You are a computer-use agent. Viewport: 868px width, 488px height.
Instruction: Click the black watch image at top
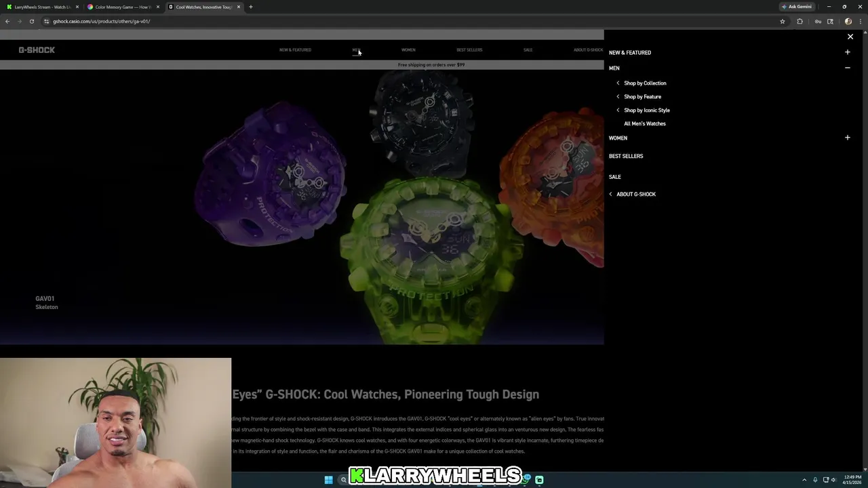pyautogui.click(x=422, y=122)
